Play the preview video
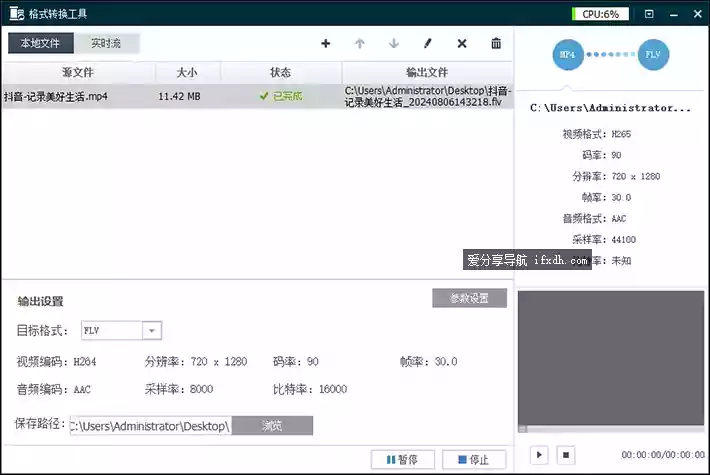710x475 pixels. point(539,455)
